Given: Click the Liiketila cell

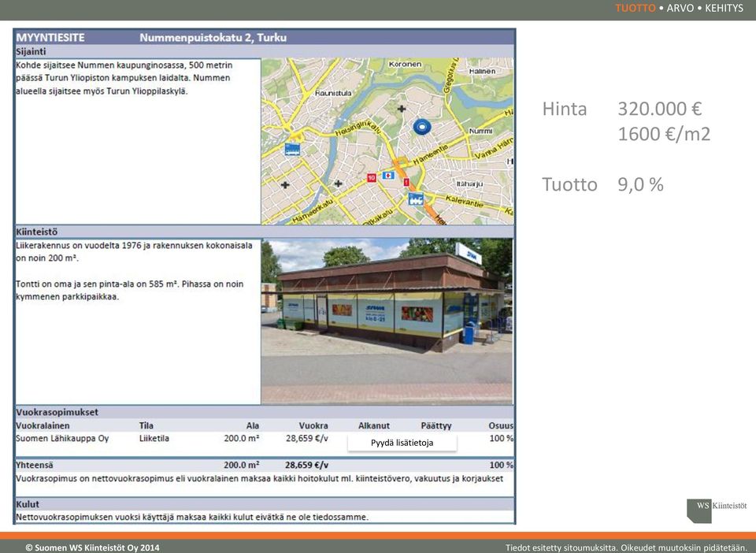Looking at the screenshot, I should click(154, 438).
